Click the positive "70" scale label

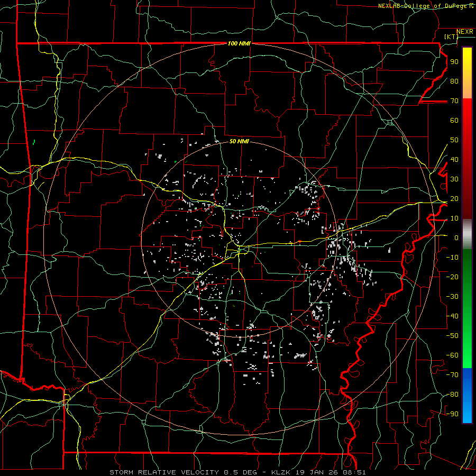tap(454, 101)
